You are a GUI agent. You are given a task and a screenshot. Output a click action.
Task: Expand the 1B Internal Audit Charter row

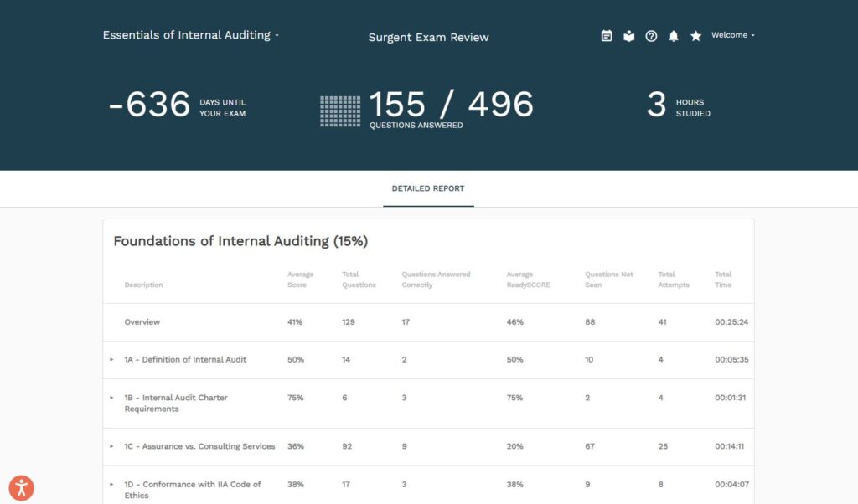tap(111, 398)
